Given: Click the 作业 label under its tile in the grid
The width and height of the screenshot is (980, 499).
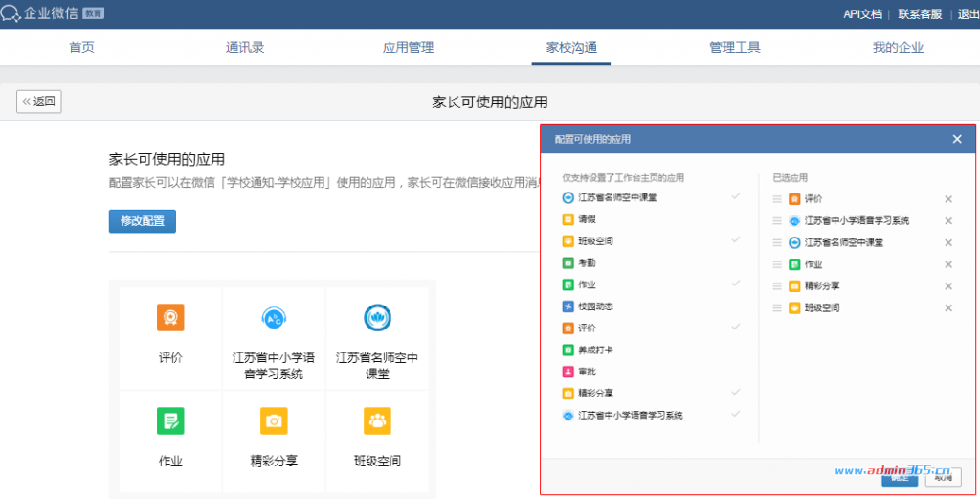Looking at the screenshot, I should coord(170,462).
